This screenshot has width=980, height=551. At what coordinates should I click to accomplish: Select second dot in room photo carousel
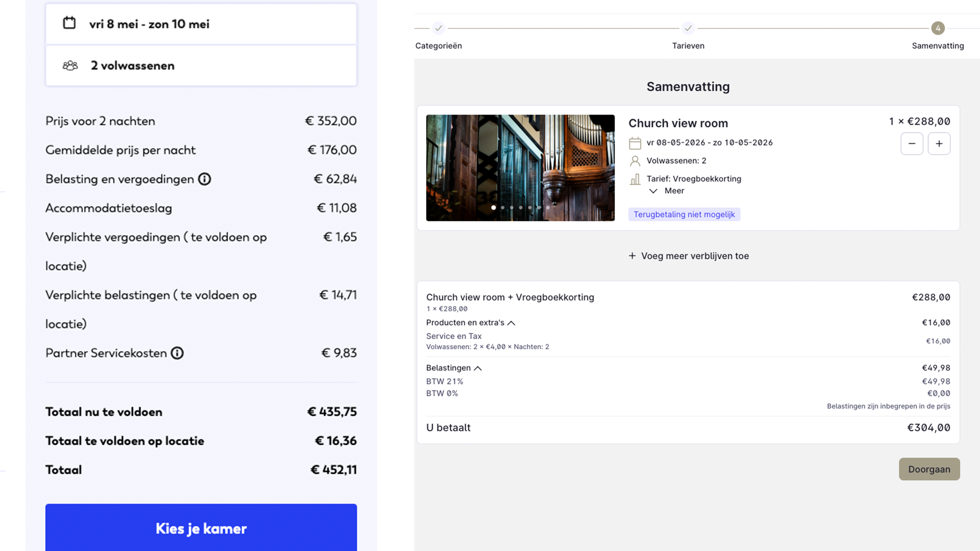(x=502, y=208)
